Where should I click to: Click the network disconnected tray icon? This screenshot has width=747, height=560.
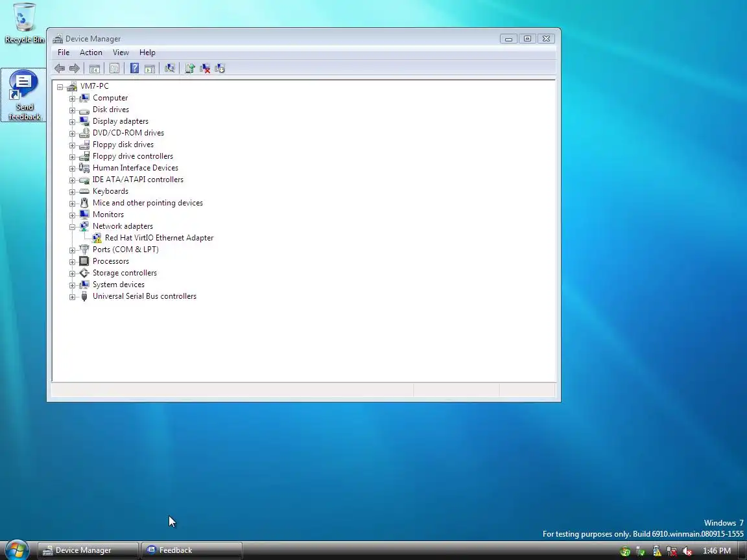click(672, 552)
